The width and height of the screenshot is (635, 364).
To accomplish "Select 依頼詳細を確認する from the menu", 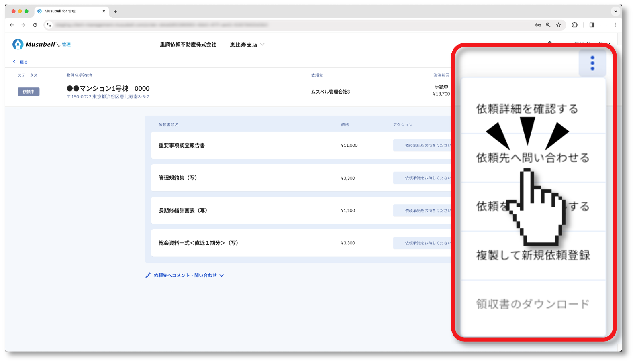I will 527,109.
